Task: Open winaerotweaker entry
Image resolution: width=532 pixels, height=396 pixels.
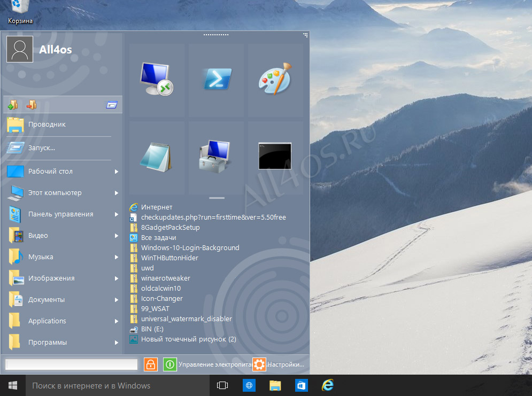Action: point(160,278)
